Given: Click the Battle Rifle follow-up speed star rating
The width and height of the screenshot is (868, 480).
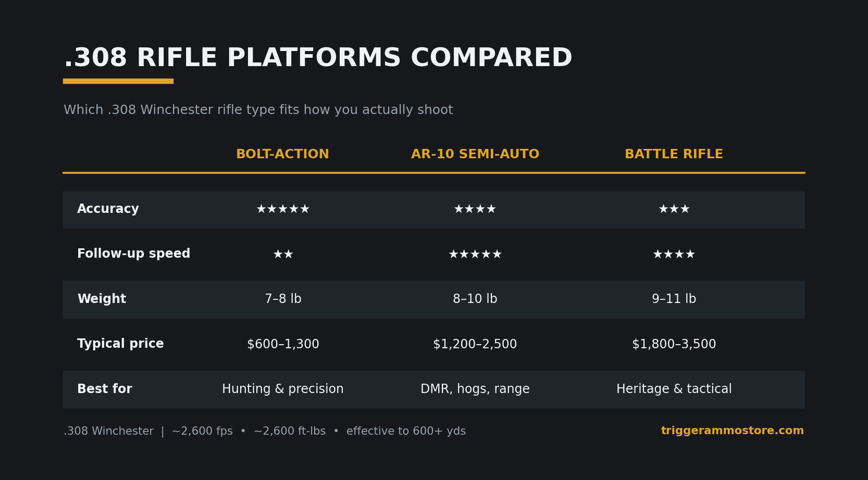Looking at the screenshot, I should 674,255.
